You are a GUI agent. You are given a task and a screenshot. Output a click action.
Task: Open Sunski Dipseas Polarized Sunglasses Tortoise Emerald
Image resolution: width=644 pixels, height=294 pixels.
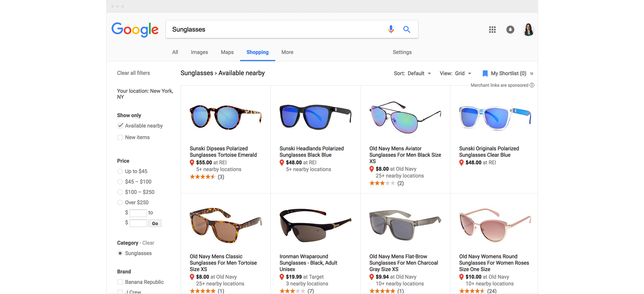223,152
